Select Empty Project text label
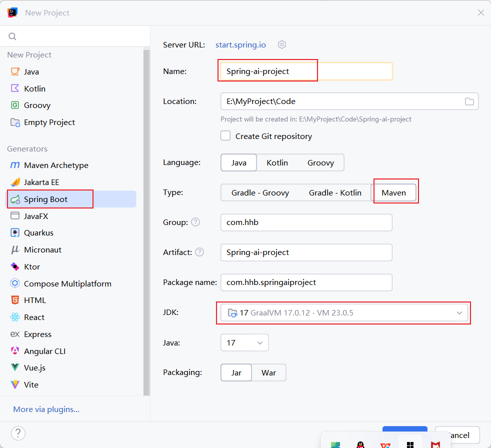 point(49,122)
